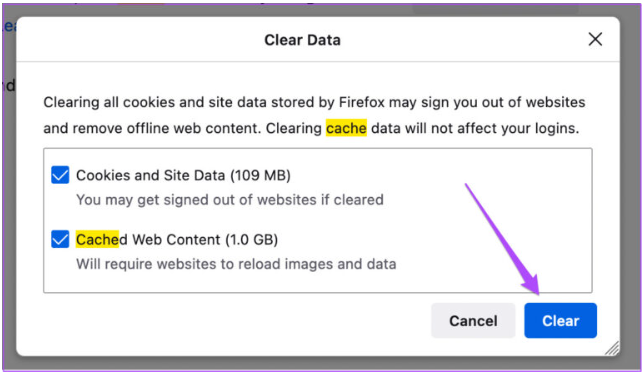
Task: Click the 'You may get signed out' description
Action: coord(230,200)
